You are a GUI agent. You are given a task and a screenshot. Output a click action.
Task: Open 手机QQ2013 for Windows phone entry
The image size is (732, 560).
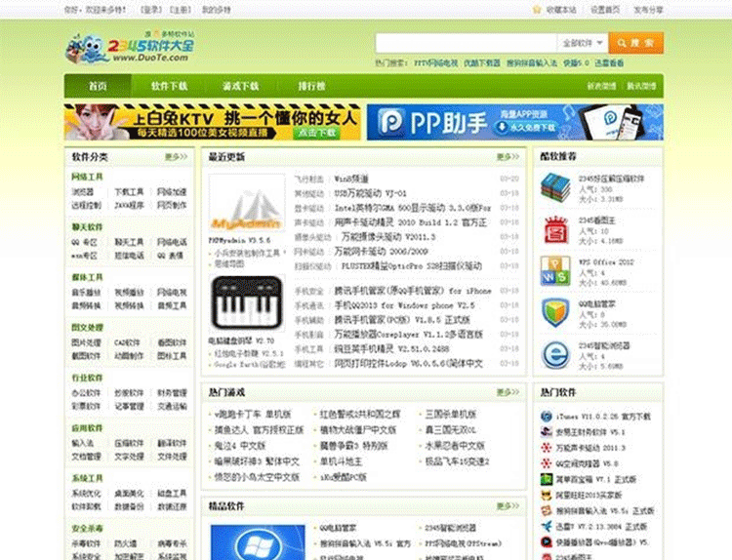tap(404, 305)
